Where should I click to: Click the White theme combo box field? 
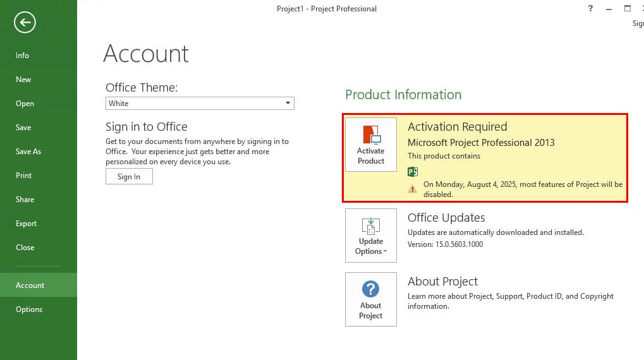coord(200,103)
